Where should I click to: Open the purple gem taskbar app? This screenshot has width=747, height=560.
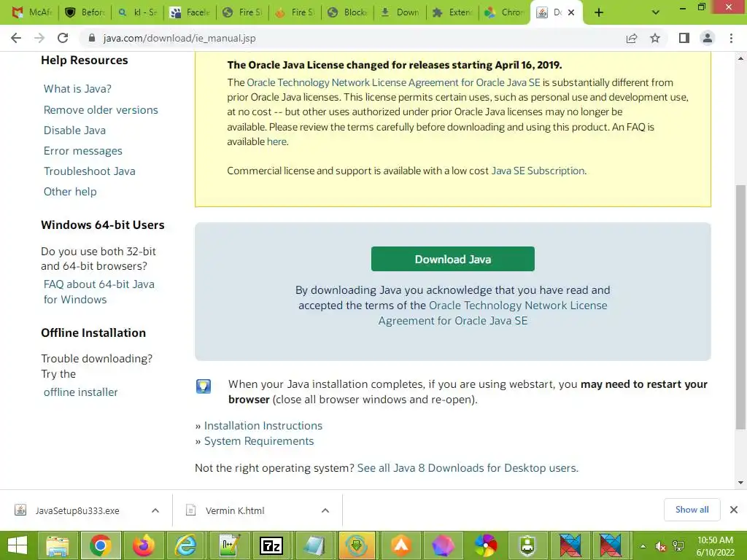(x=443, y=545)
